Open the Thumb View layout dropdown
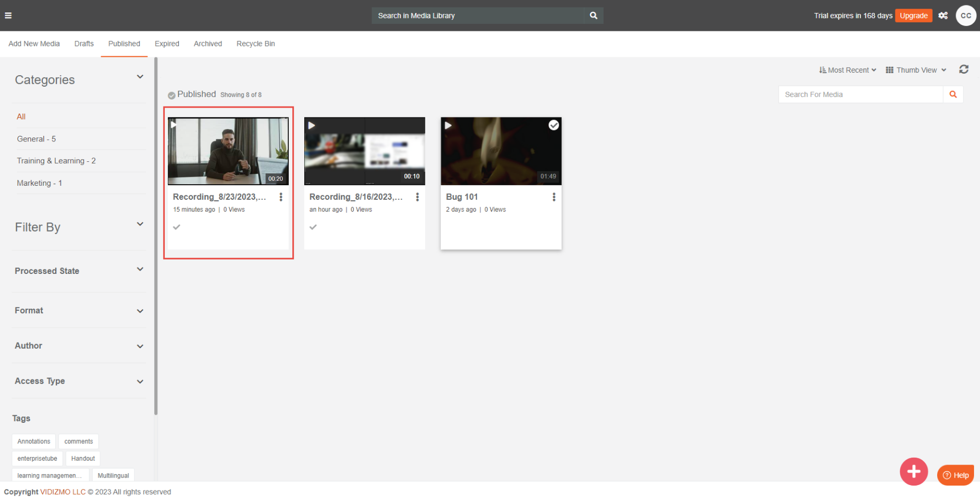The width and height of the screenshot is (980, 497). coord(916,70)
